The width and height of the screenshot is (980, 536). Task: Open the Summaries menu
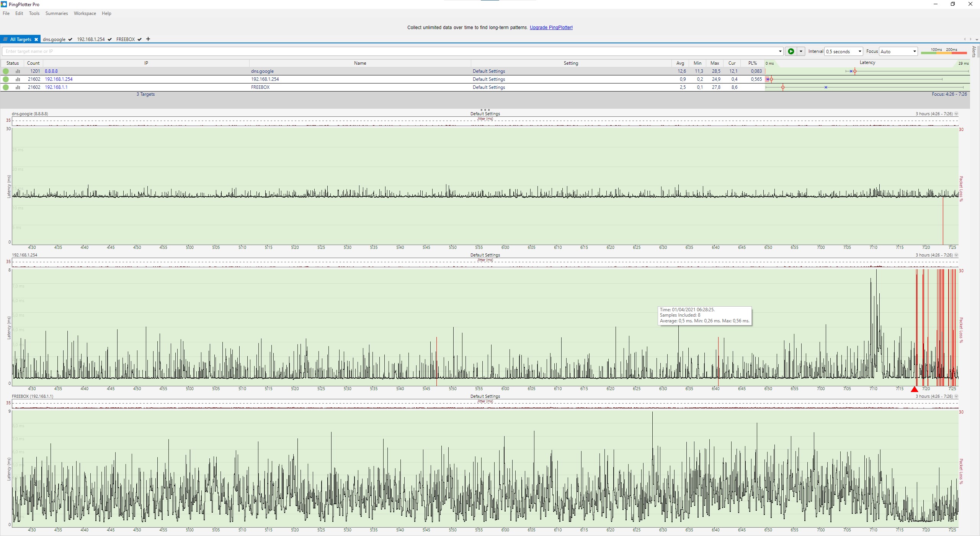[x=56, y=13]
